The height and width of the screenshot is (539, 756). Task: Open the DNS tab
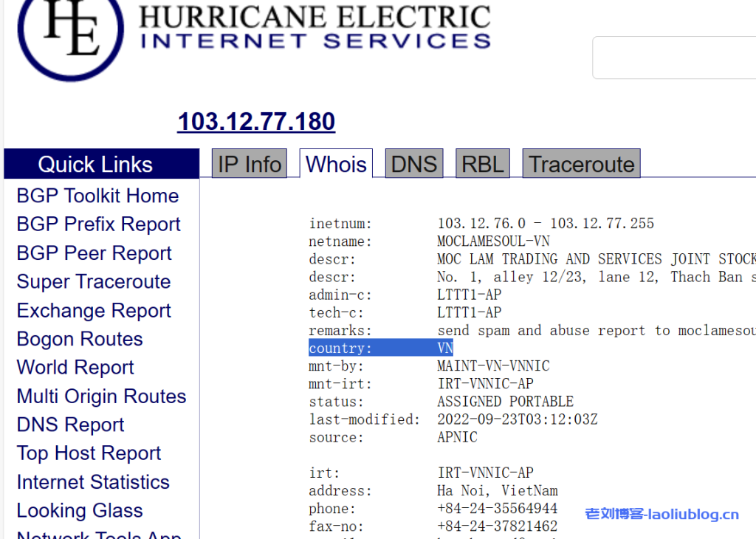[413, 164]
